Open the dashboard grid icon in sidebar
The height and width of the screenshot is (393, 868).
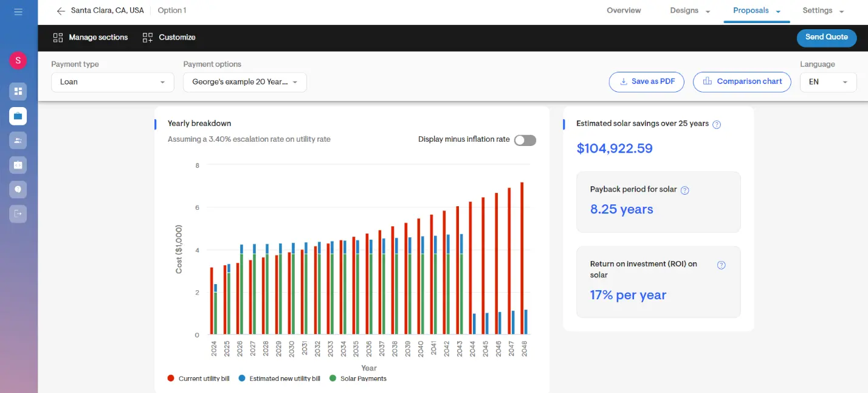coord(18,91)
